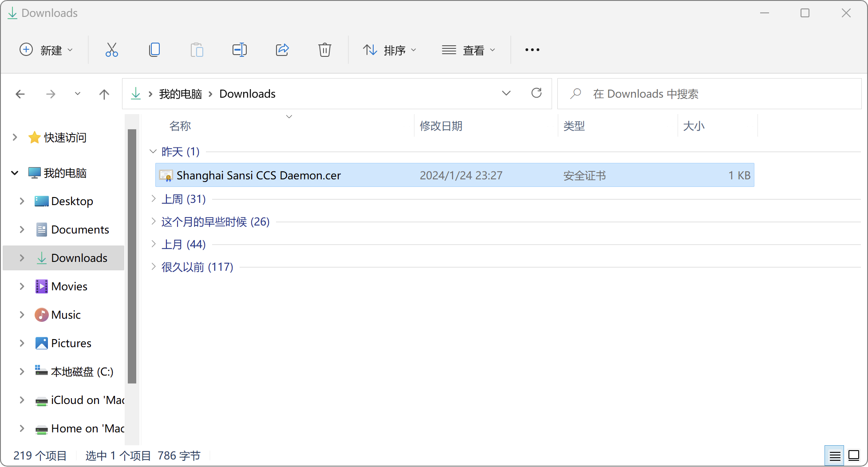Collapse the 昨天 (1) group
The height and width of the screenshot is (467, 868).
(153, 151)
